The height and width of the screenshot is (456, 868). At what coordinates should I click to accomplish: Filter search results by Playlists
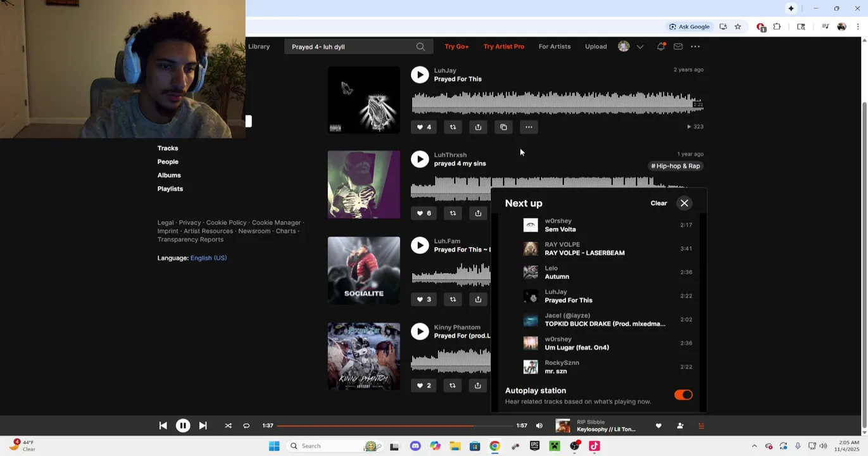tap(170, 189)
